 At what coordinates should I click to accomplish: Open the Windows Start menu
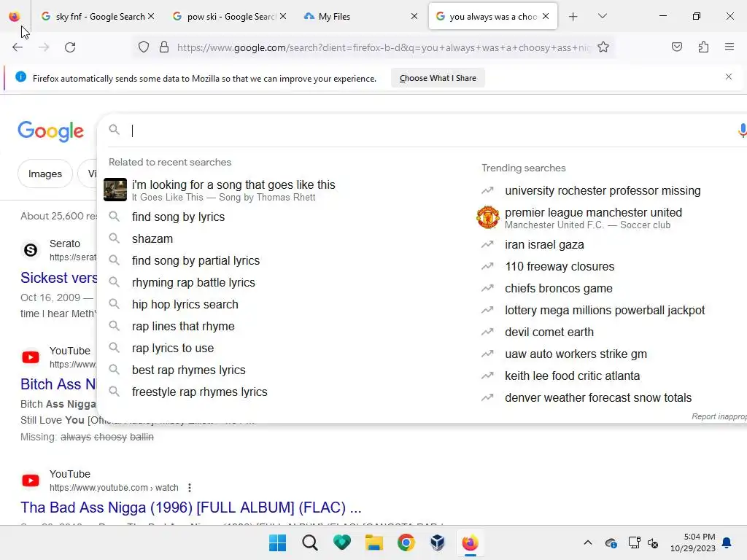(277, 542)
